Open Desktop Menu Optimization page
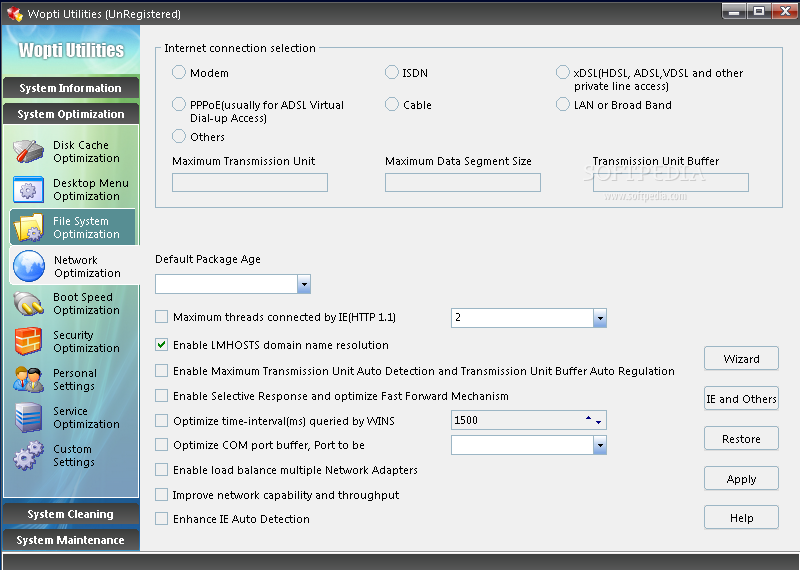800x570 pixels. [73, 189]
